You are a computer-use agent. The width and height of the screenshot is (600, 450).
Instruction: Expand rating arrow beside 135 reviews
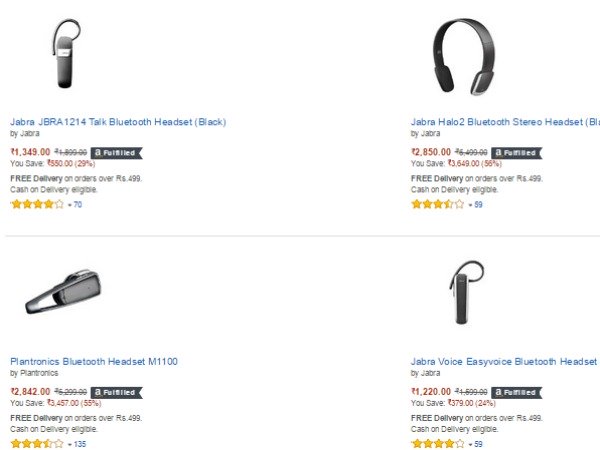pos(69,444)
